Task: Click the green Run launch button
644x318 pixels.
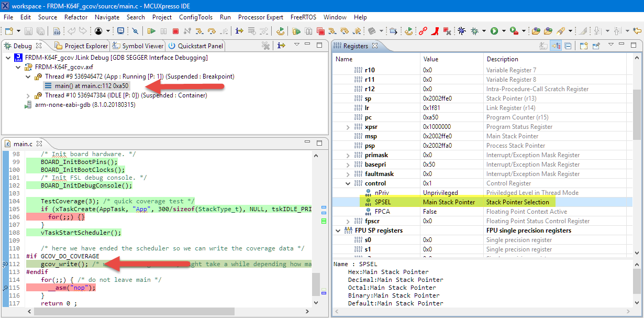Action: (x=494, y=31)
